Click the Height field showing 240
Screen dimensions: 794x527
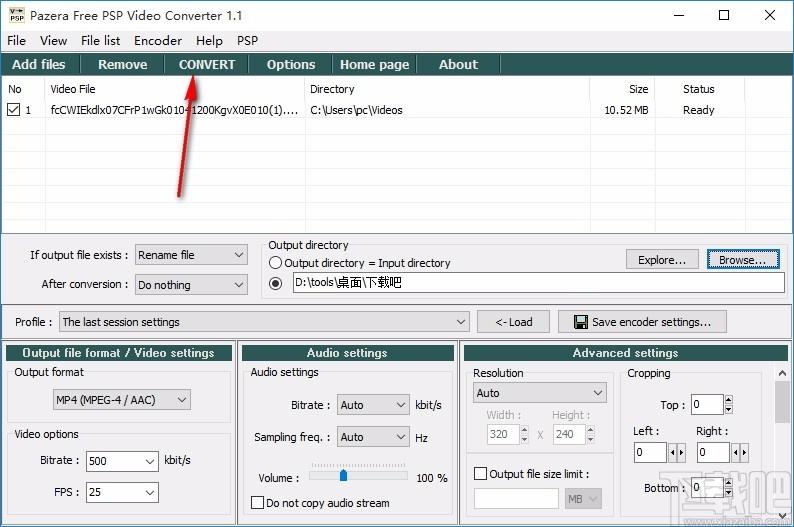(570, 434)
